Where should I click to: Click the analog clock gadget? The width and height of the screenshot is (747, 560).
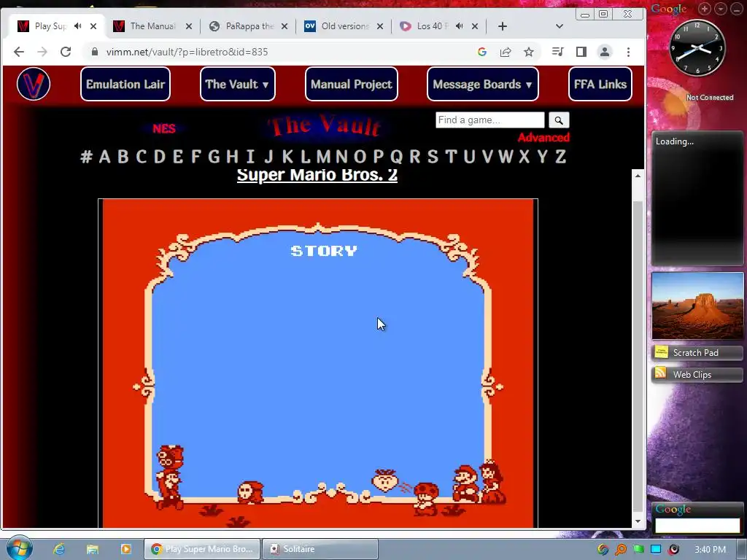click(x=697, y=47)
